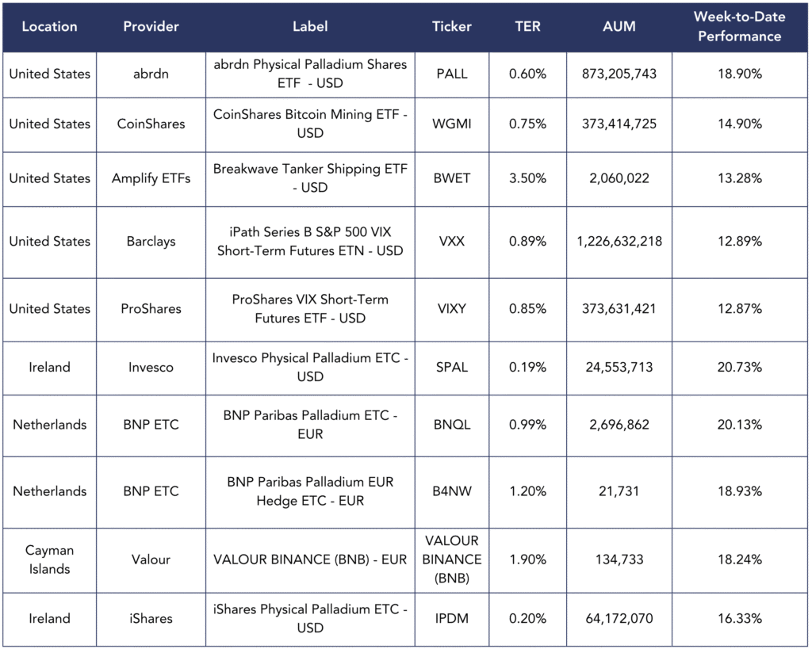Click the TER column header
This screenshot has width=812, height=649.
(527, 26)
